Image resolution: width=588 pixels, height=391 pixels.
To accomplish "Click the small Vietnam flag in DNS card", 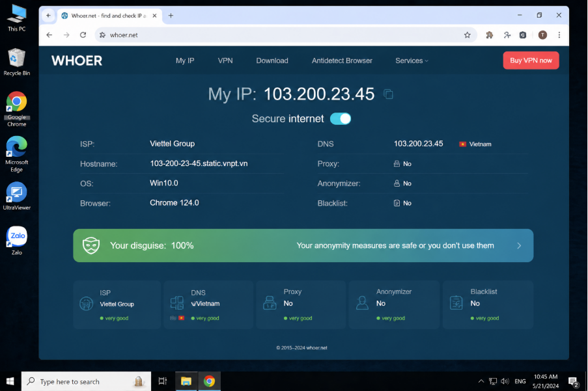I will coord(182,318).
